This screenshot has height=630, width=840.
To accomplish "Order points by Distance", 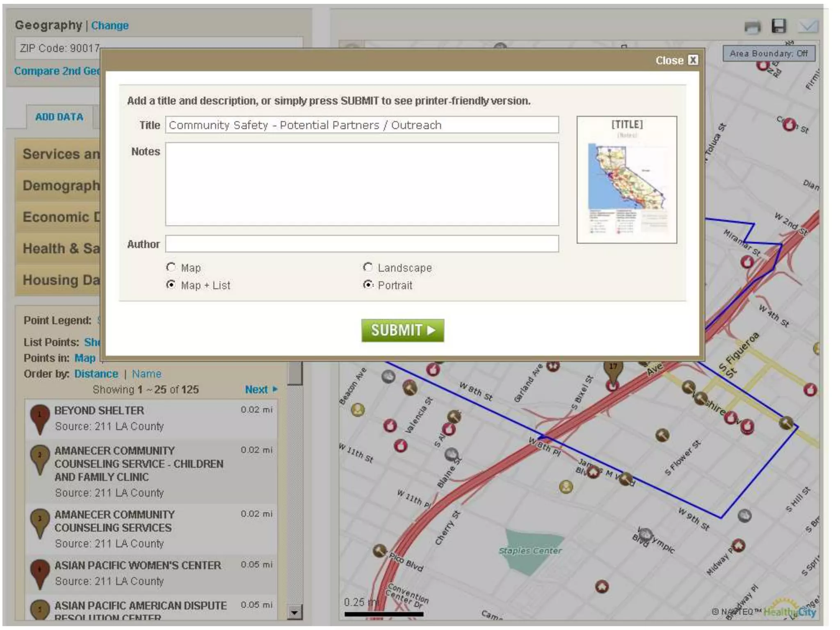I will point(96,374).
